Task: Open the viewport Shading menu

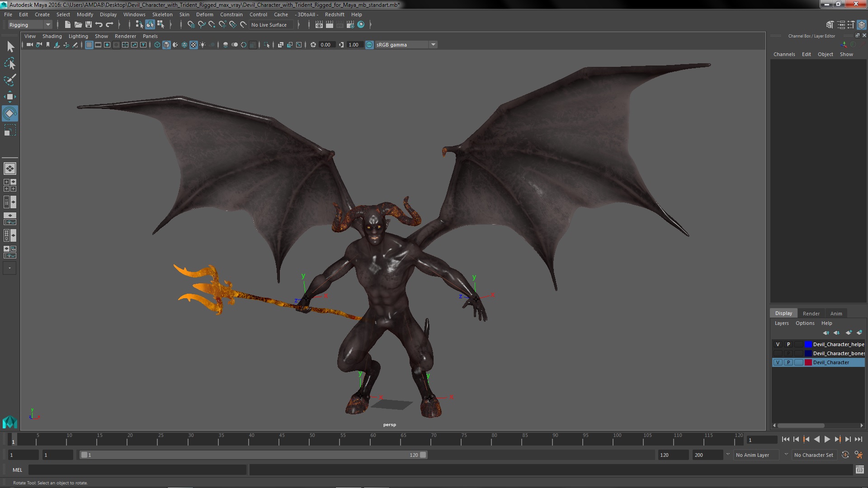Action: (x=52, y=36)
